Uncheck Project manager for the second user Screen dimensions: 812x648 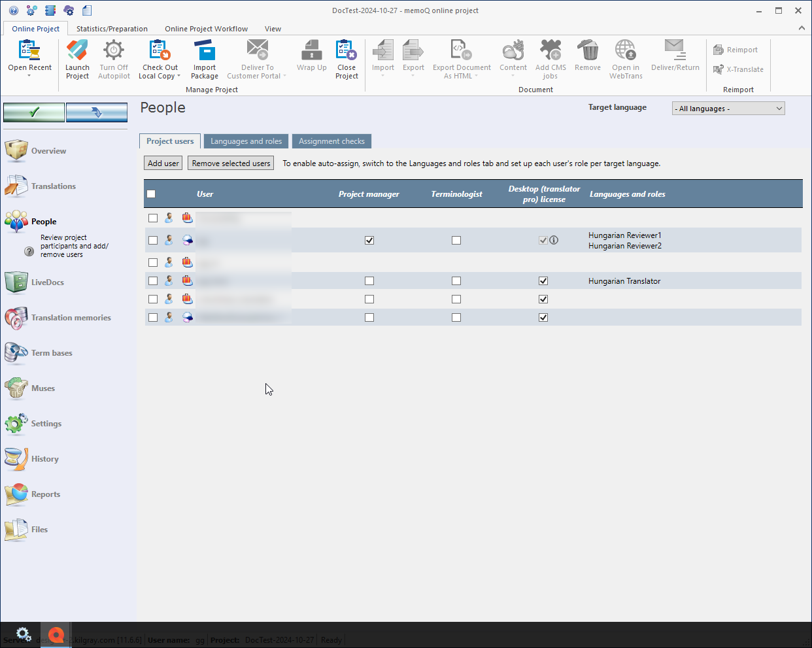tap(369, 240)
